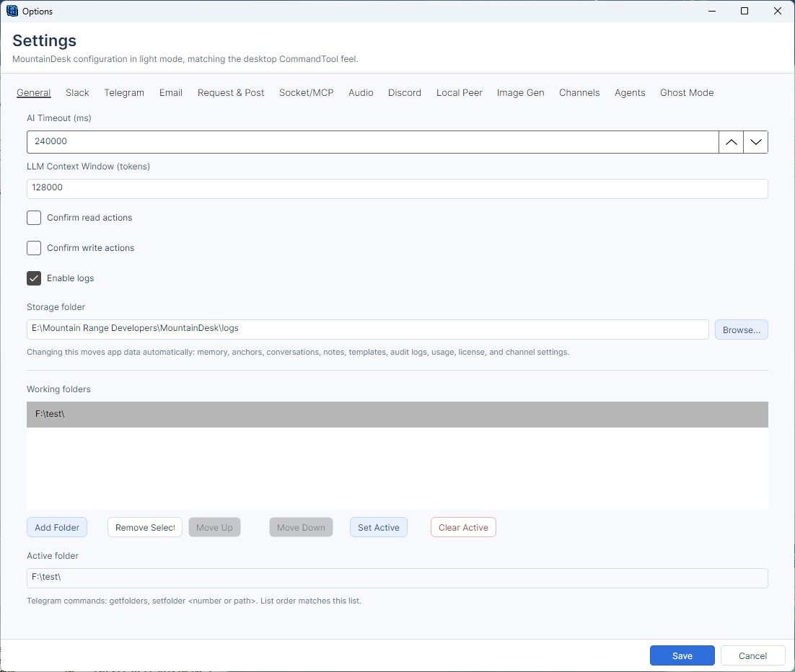Increase AI Timeout with up arrow
This screenshot has height=672, width=795.
[x=731, y=142]
